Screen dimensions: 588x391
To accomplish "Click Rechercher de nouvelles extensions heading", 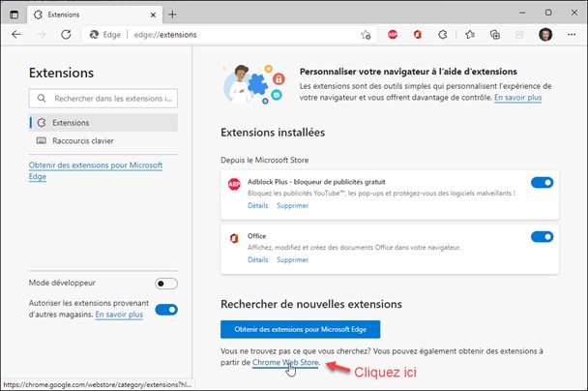I will (x=311, y=304).
